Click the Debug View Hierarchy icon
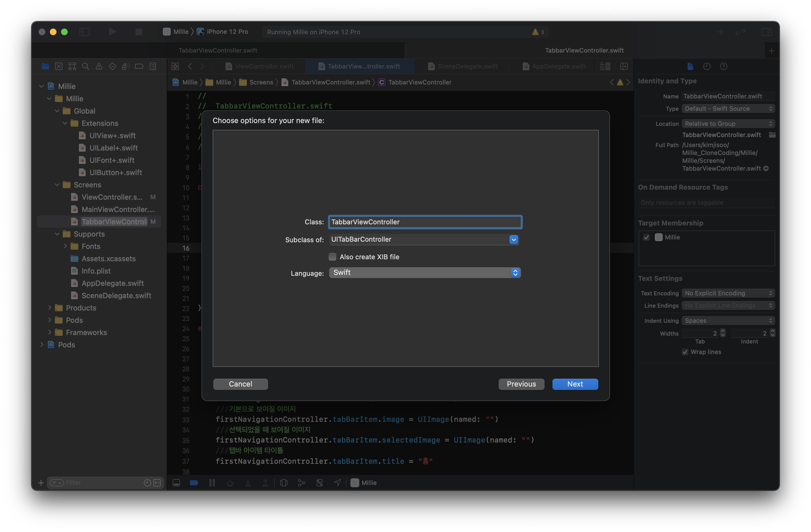 283,482
